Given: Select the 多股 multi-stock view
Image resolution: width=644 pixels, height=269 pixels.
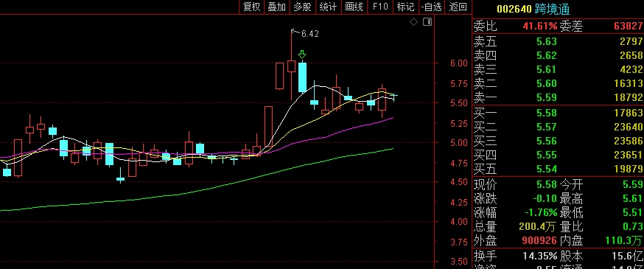Looking at the screenshot, I should [302, 7].
